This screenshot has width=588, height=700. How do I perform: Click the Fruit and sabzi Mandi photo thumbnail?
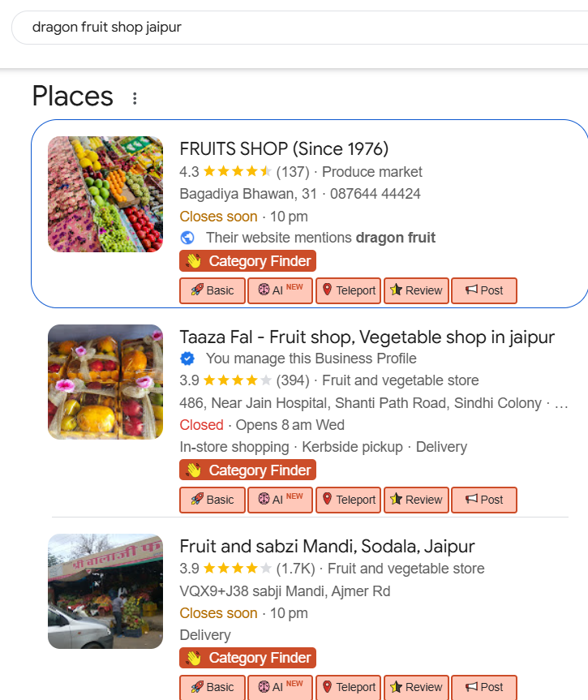point(105,591)
